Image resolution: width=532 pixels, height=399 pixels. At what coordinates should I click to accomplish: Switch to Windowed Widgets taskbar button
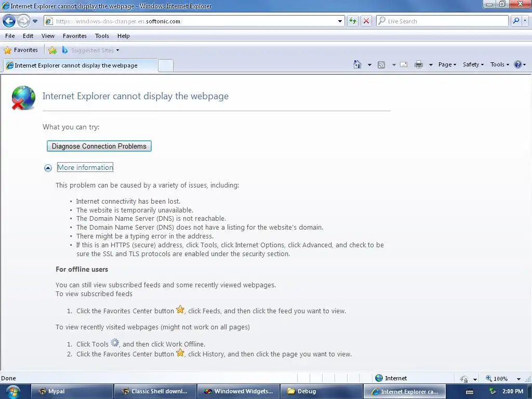(x=238, y=391)
